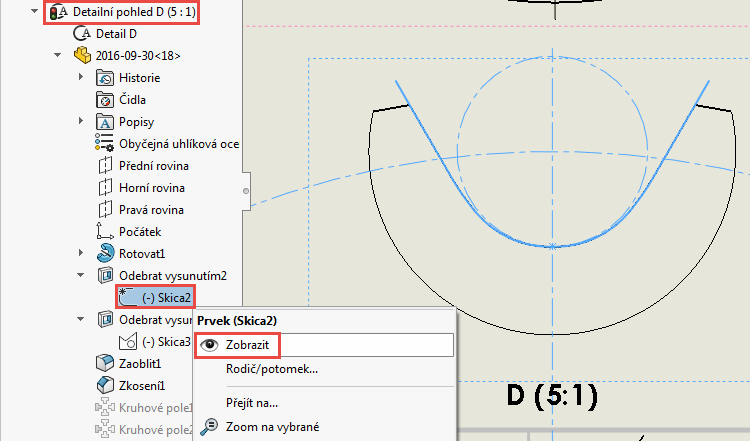Select the 2016-09-30<18> label

pyautogui.click(x=138, y=56)
